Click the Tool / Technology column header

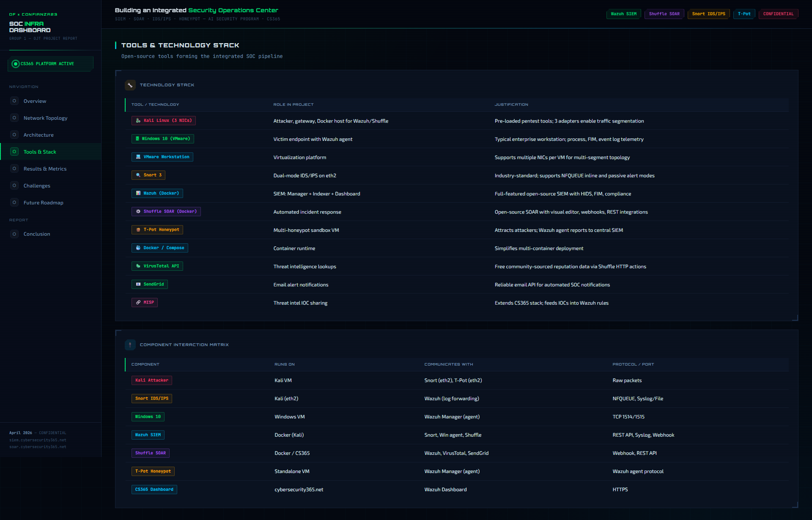pyautogui.click(x=155, y=105)
